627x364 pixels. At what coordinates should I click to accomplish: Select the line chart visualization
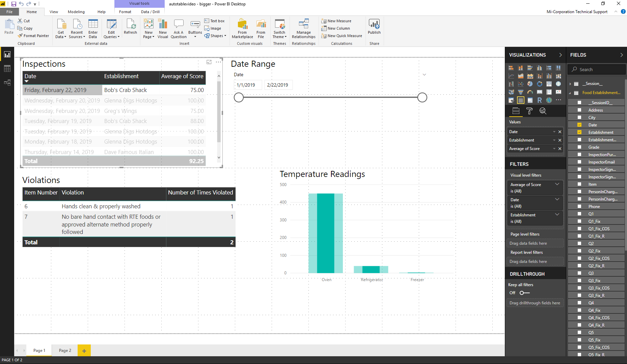tap(511, 76)
